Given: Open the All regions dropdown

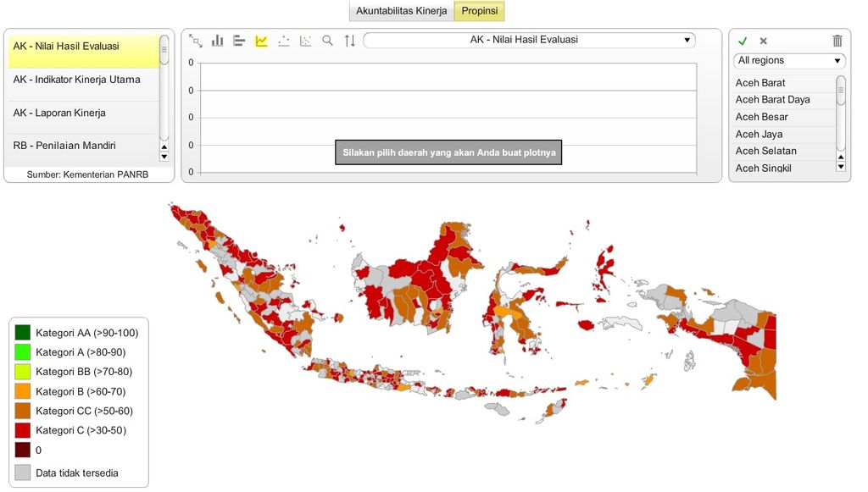Looking at the screenshot, I should coord(789,60).
